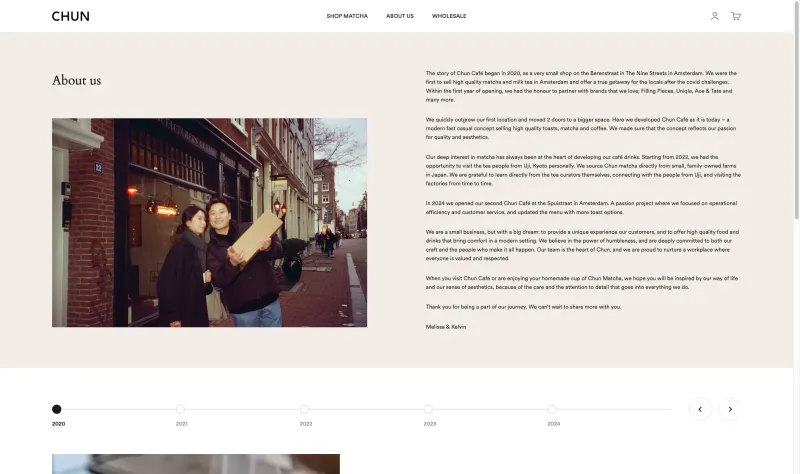The height and width of the screenshot is (474, 800).
Task: Click the CHUN logo
Action: 70,16
